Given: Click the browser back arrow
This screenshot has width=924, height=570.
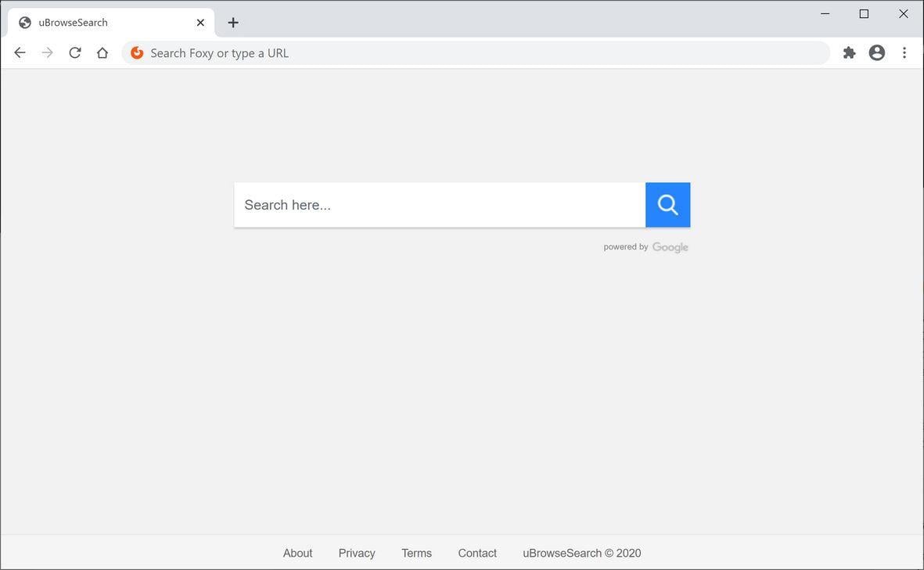Looking at the screenshot, I should [x=20, y=52].
